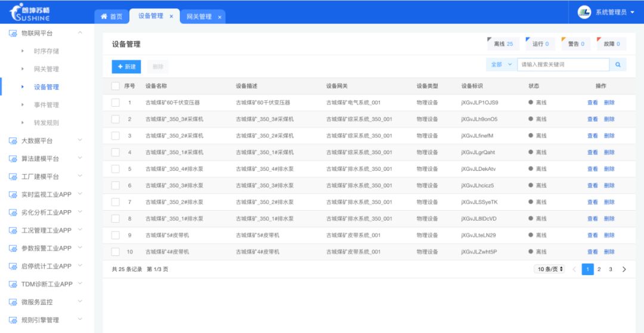Click the Sushine logo icon

click(x=17, y=13)
